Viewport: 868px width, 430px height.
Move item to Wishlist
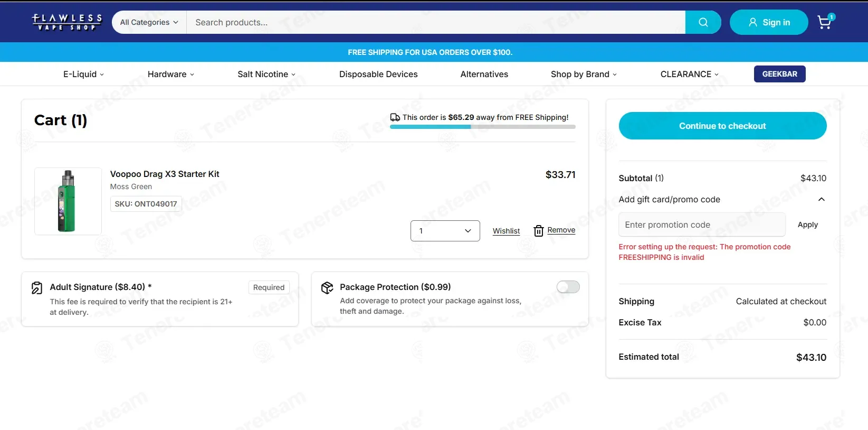(x=506, y=231)
